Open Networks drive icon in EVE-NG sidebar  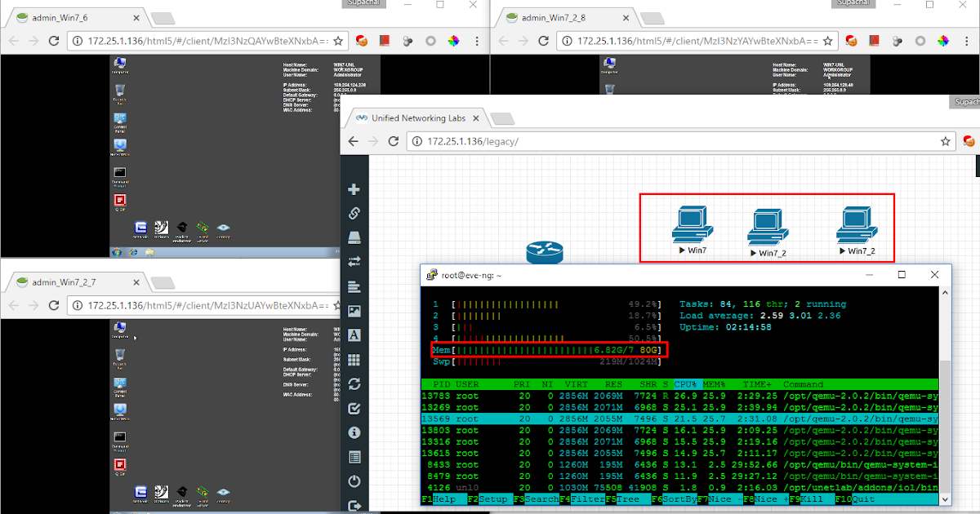pyautogui.click(x=354, y=237)
